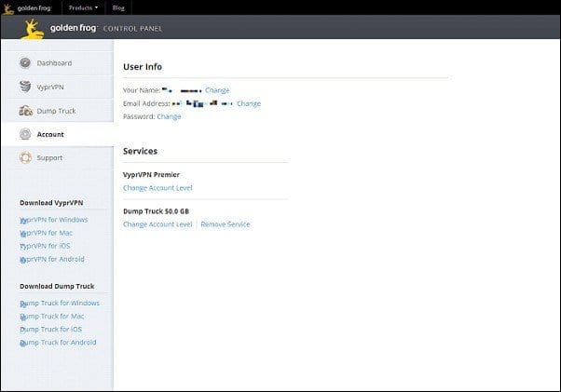Click the Services heading
561x392 pixels.
pyautogui.click(x=140, y=151)
